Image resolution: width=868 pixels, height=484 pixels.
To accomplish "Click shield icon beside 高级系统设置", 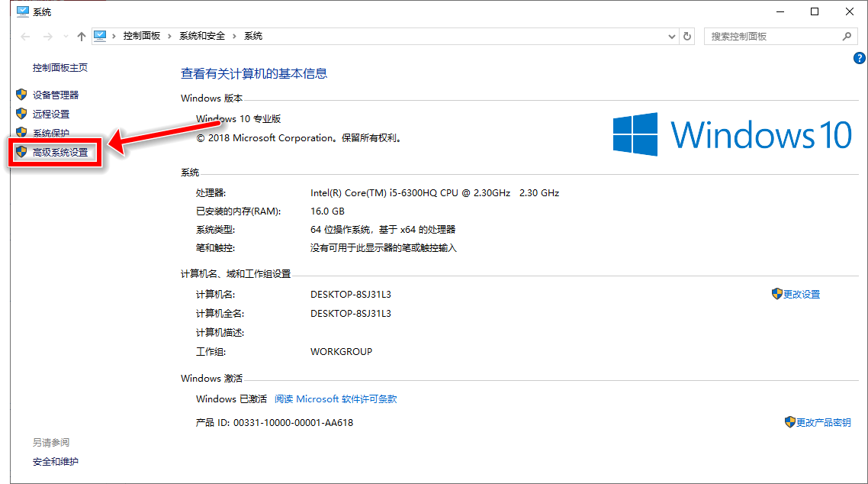I will click(21, 152).
